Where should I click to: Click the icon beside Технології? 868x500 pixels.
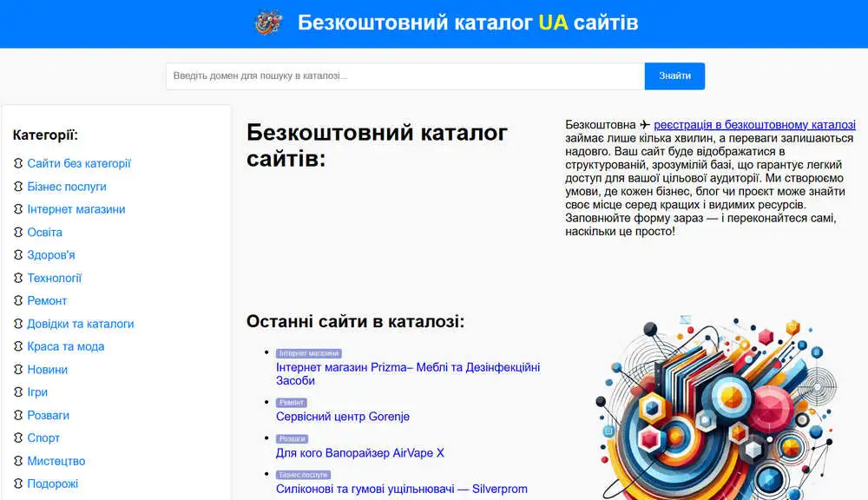[18, 278]
